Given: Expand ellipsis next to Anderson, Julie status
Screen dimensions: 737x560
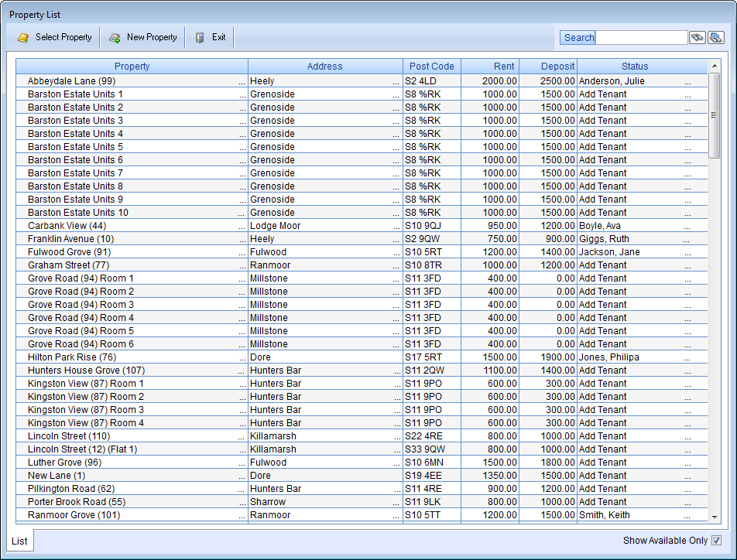Looking at the screenshot, I should point(687,82).
